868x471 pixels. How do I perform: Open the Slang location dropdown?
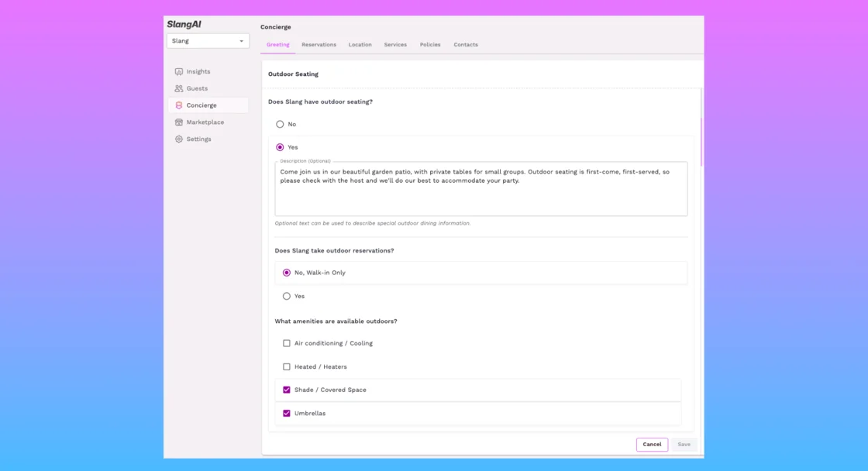point(208,41)
